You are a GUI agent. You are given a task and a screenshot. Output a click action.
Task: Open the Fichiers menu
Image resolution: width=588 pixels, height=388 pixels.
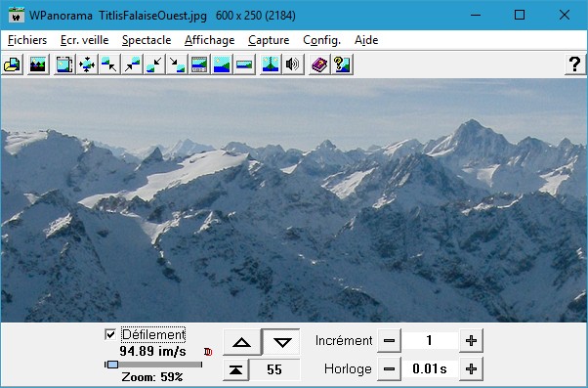27,40
